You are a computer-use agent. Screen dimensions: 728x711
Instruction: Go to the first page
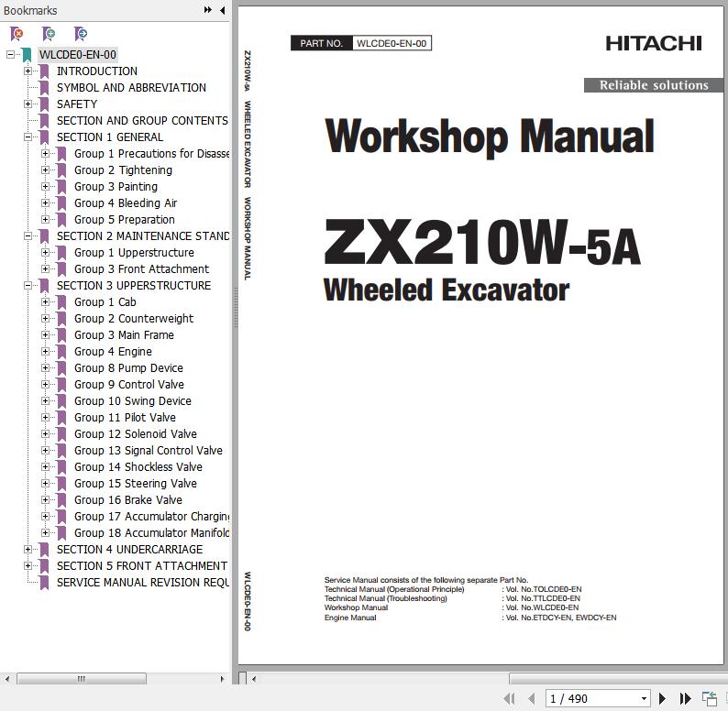coord(509,698)
